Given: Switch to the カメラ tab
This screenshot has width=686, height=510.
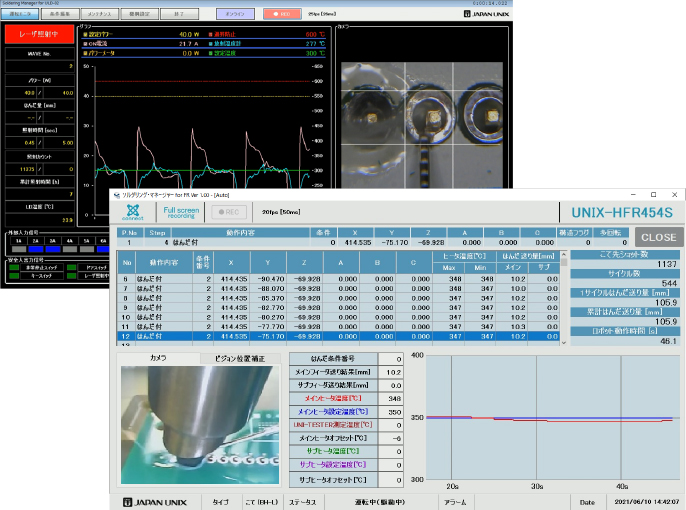Looking at the screenshot, I should click(158, 358).
